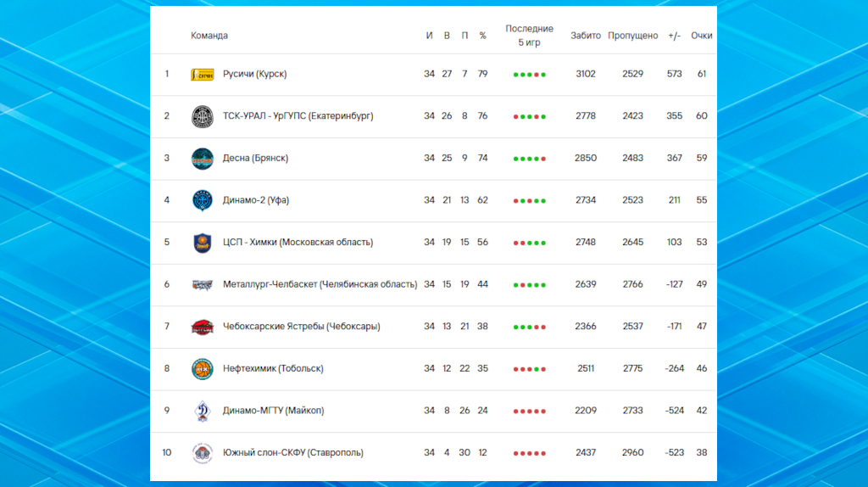Click the Русичи (Курск) team logo
This screenshot has height=487, width=868.
pos(202,75)
